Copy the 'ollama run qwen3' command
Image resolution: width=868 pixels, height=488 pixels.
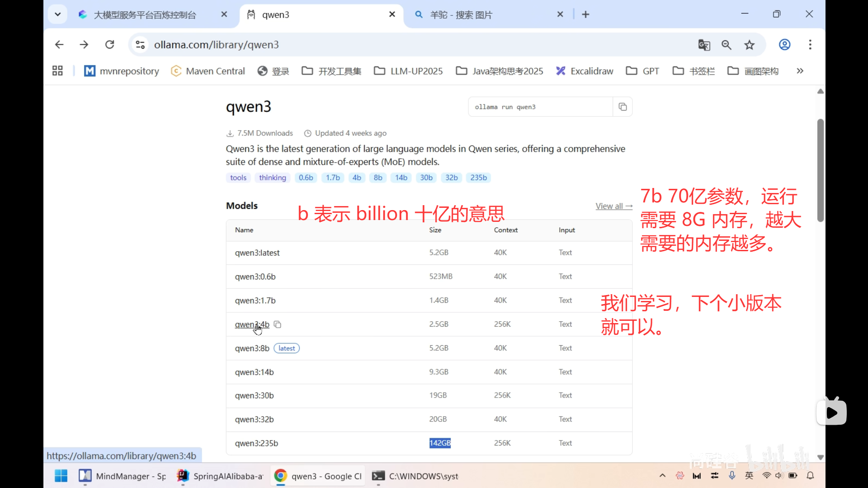coord(623,107)
